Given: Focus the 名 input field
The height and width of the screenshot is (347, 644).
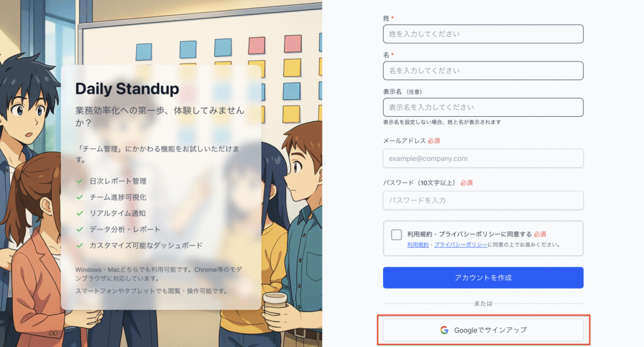Looking at the screenshot, I should coord(483,70).
